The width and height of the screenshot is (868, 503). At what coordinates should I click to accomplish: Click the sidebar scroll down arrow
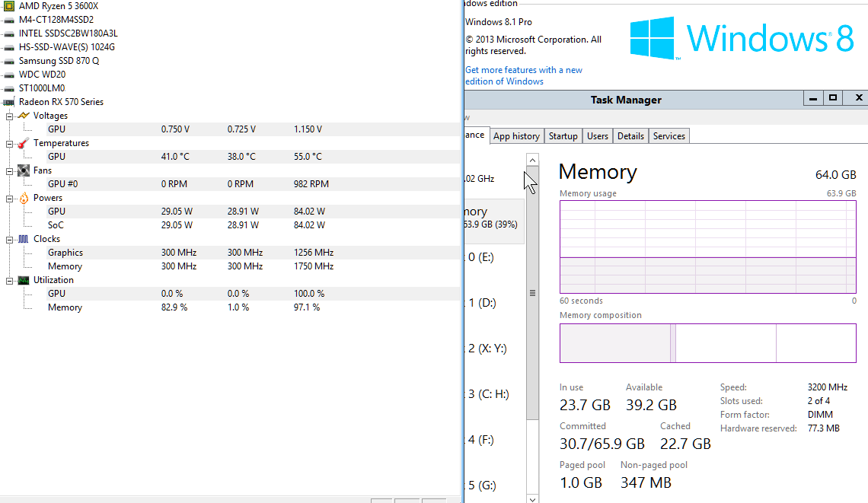pyautogui.click(x=532, y=498)
